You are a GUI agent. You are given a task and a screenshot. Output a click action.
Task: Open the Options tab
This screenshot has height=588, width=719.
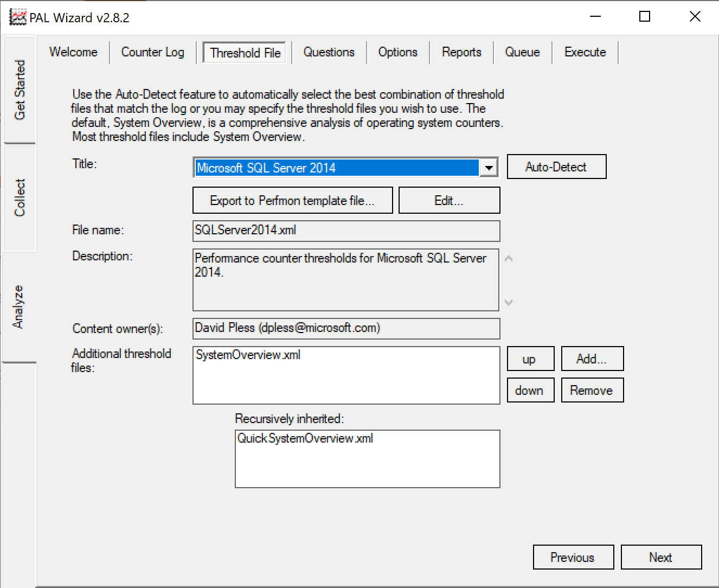(397, 52)
